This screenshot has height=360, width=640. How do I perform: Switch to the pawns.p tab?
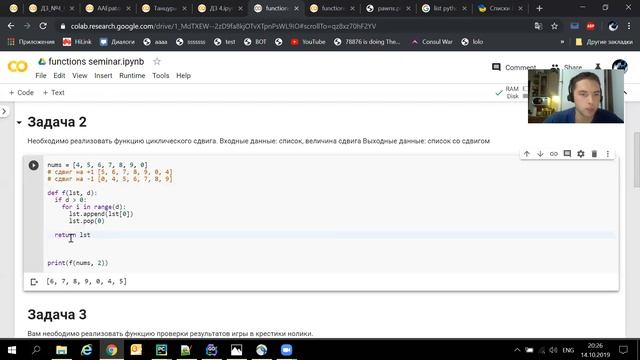[388, 8]
